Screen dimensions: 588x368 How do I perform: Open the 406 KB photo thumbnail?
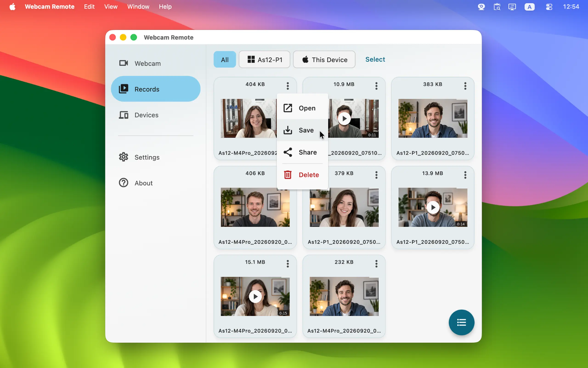click(x=255, y=207)
